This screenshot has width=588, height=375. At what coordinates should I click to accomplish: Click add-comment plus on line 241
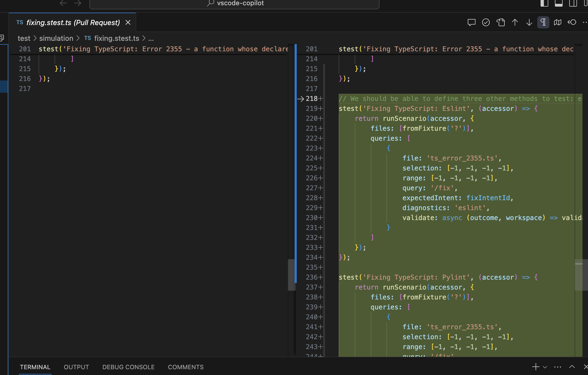click(320, 327)
